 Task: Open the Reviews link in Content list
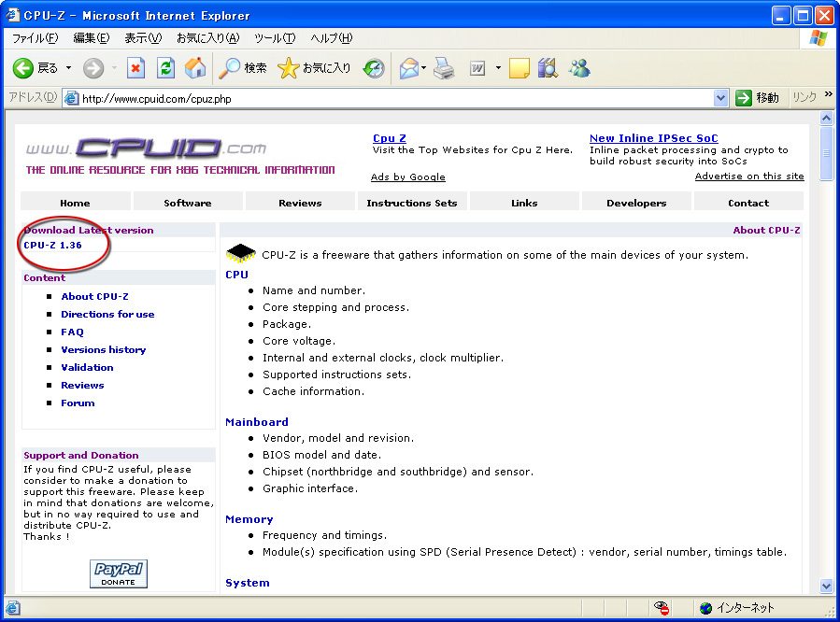tap(82, 385)
